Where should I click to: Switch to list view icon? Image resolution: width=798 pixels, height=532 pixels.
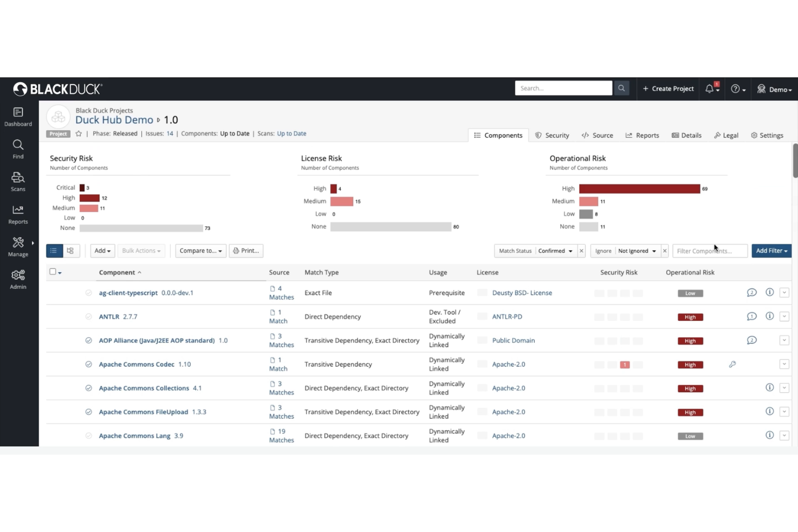coord(54,251)
